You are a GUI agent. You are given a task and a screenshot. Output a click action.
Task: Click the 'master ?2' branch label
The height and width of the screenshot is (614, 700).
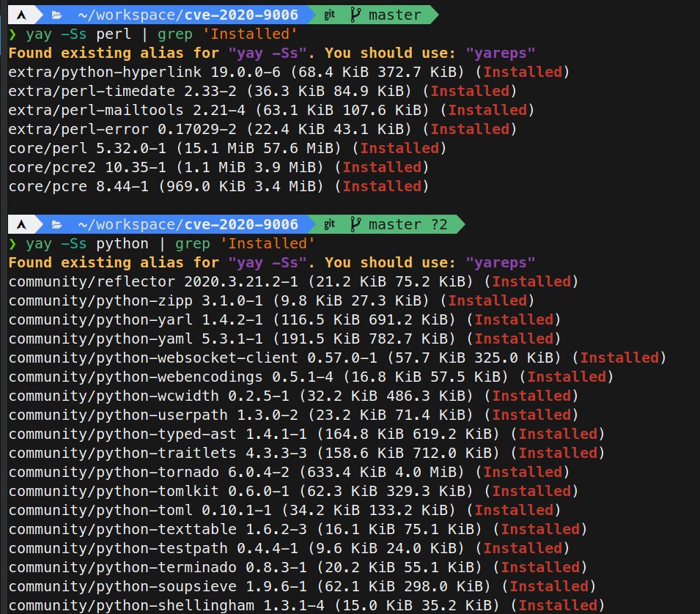click(408, 224)
